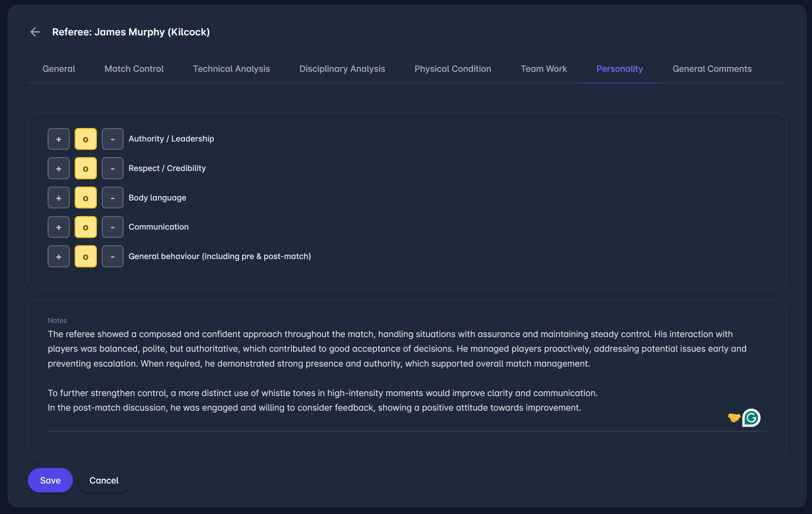The image size is (812, 514).
Task: Select the neutral 'o' rating for Body language
Action: point(86,198)
